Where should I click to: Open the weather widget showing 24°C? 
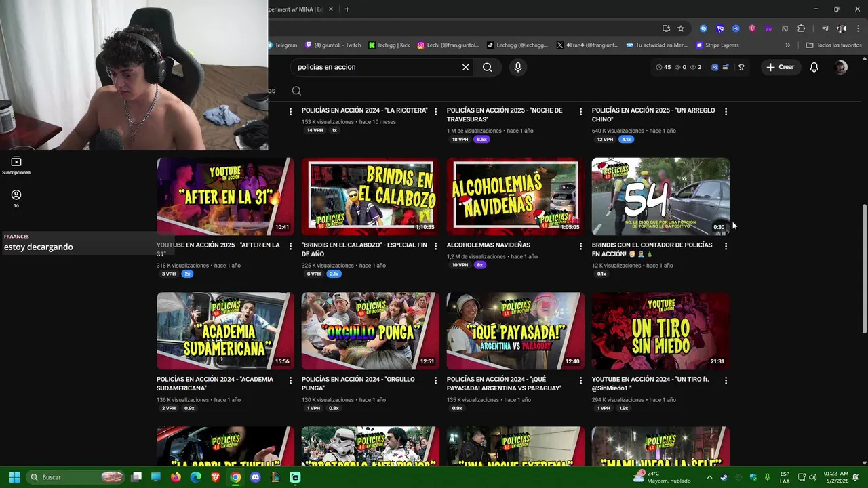662,477
